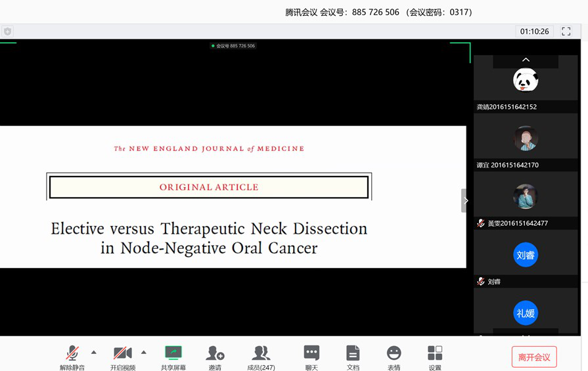588x371 pixels.
Task: Enter full screen with the top-right icon
Action: (566, 32)
